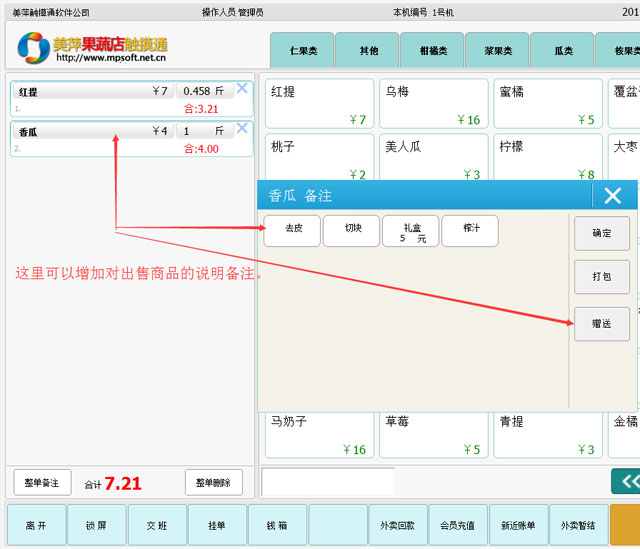Select the 去皮 remark option
Image resolution: width=640 pixels, height=549 pixels.
292,230
